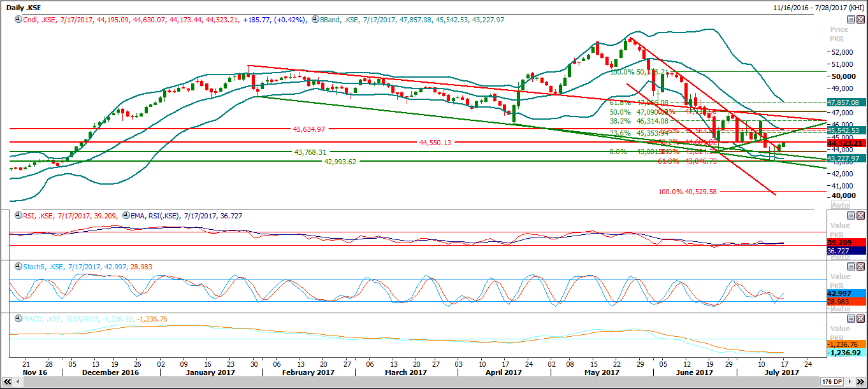Toggle Auto scaling on the price axis
This screenshot has height=389, width=868.
841,205
